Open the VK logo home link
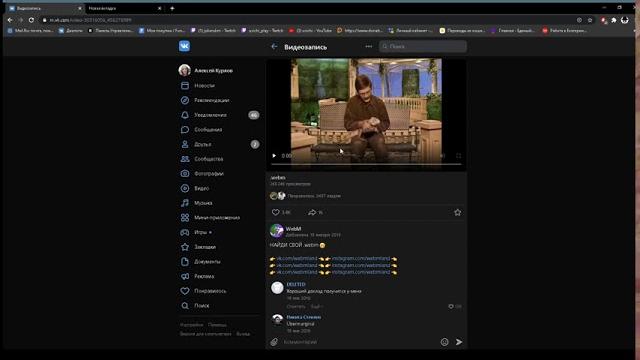Screen dimensions: 640x360 pos(184,46)
